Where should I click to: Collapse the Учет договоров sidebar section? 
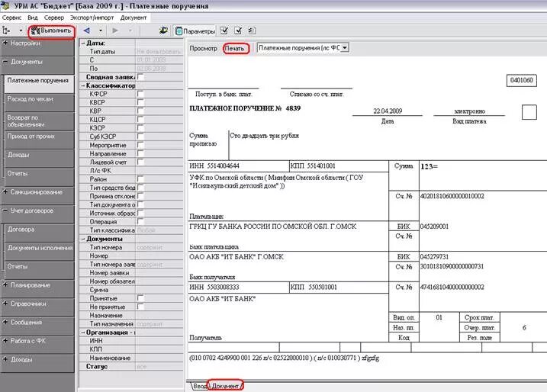pyautogui.click(x=5, y=210)
